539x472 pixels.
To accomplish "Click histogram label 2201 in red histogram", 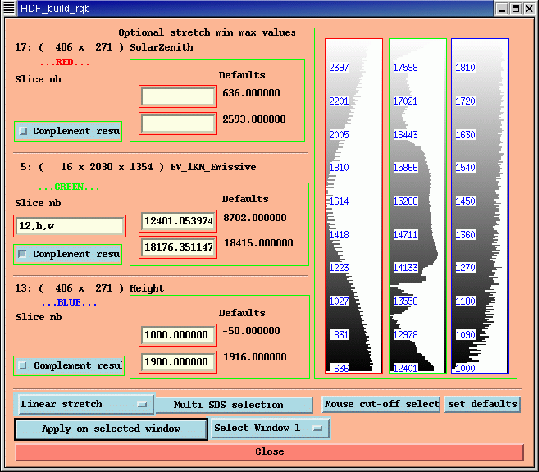I will point(339,101).
